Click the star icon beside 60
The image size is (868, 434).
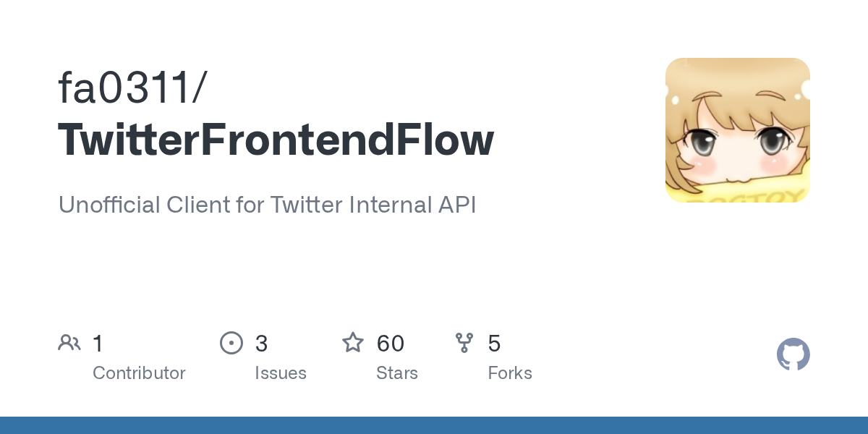(353, 343)
